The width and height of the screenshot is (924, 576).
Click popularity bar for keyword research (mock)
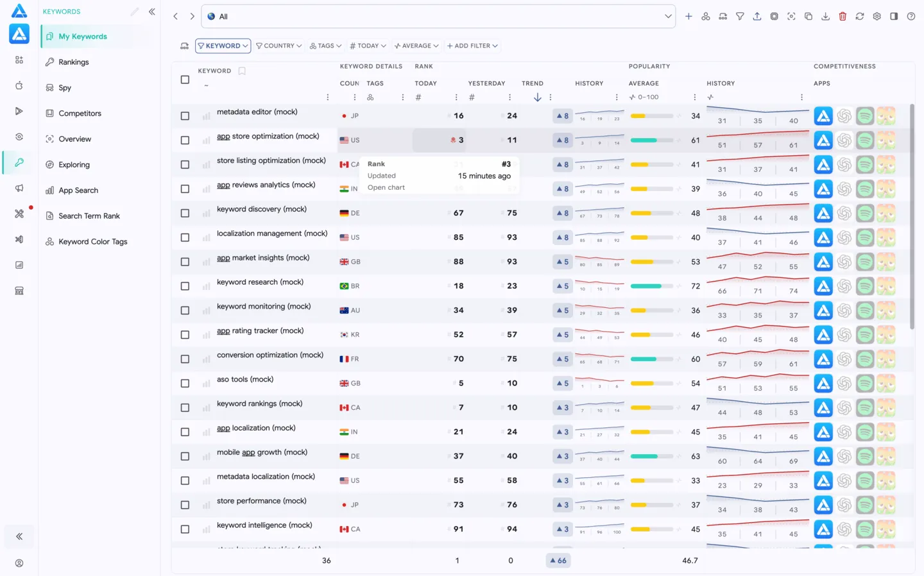click(652, 286)
